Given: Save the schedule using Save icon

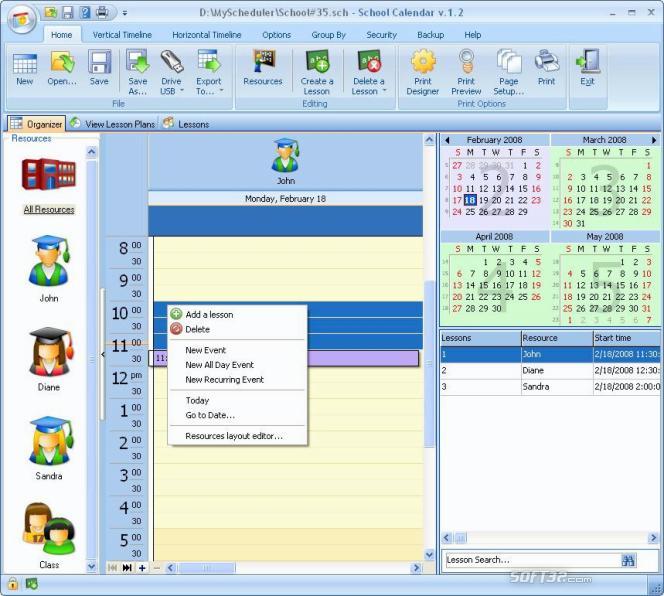Looking at the screenshot, I should (x=99, y=62).
